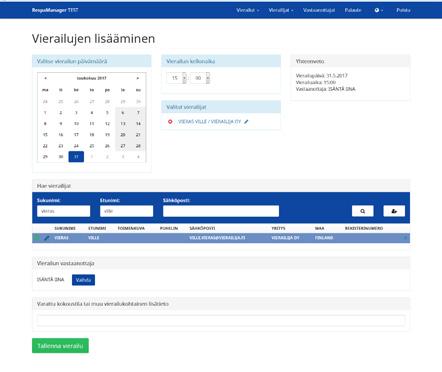Click the add new visitor icon button
The width and height of the screenshot is (442, 372).
click(394, 211)
